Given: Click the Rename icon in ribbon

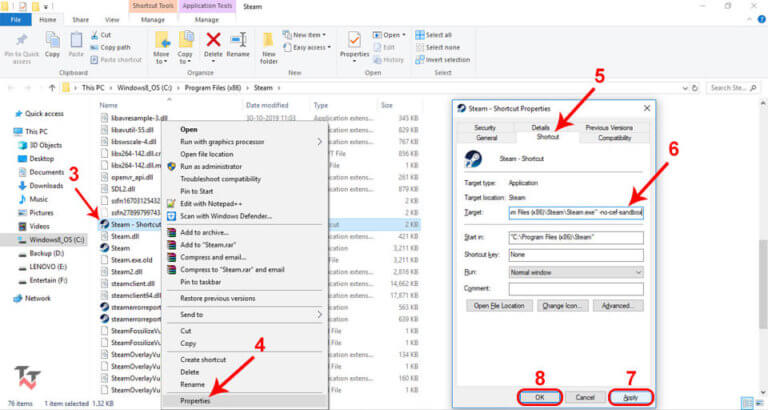Looking at the screenshot, I should pos(238,40).
